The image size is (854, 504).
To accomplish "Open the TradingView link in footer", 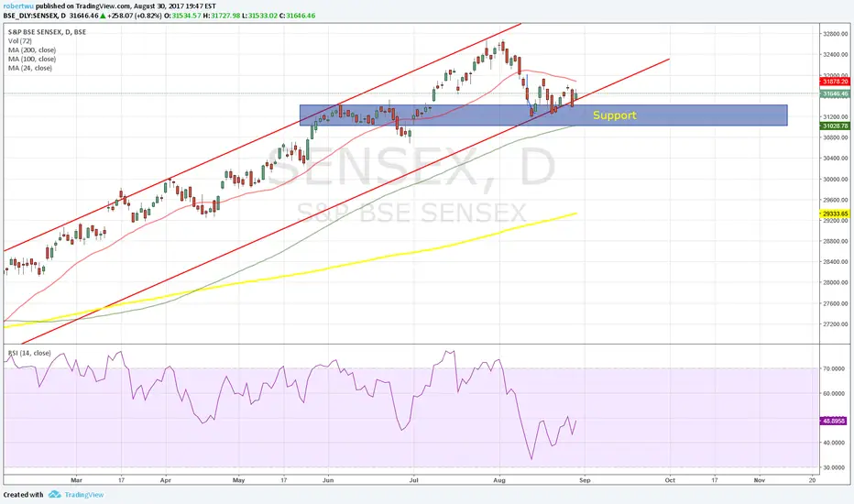I will (84, 495).
